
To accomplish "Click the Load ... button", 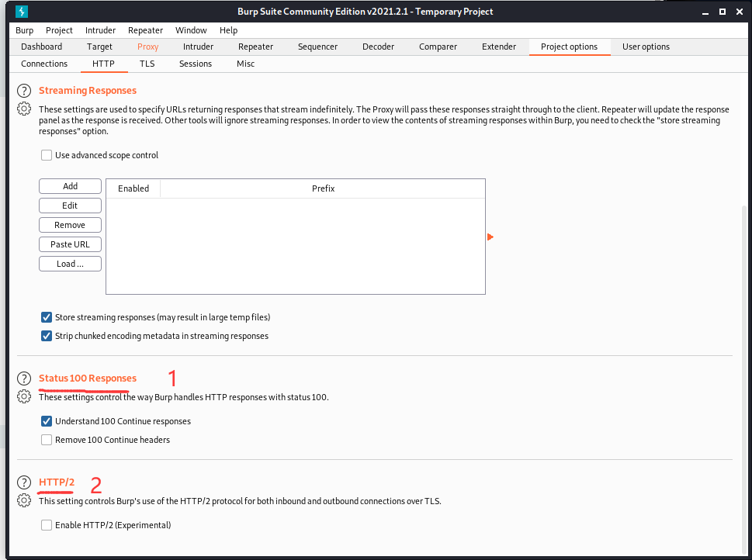I will click(70, 264).
